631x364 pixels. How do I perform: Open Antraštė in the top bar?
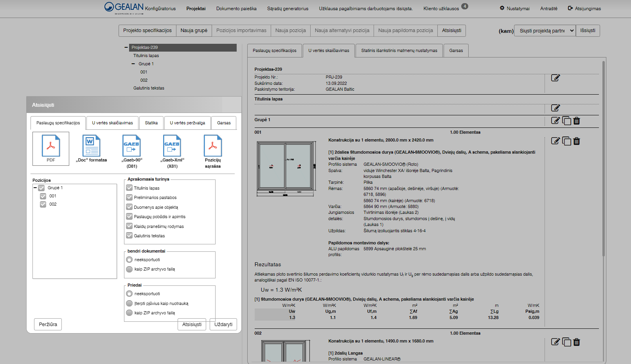[548, 9]
